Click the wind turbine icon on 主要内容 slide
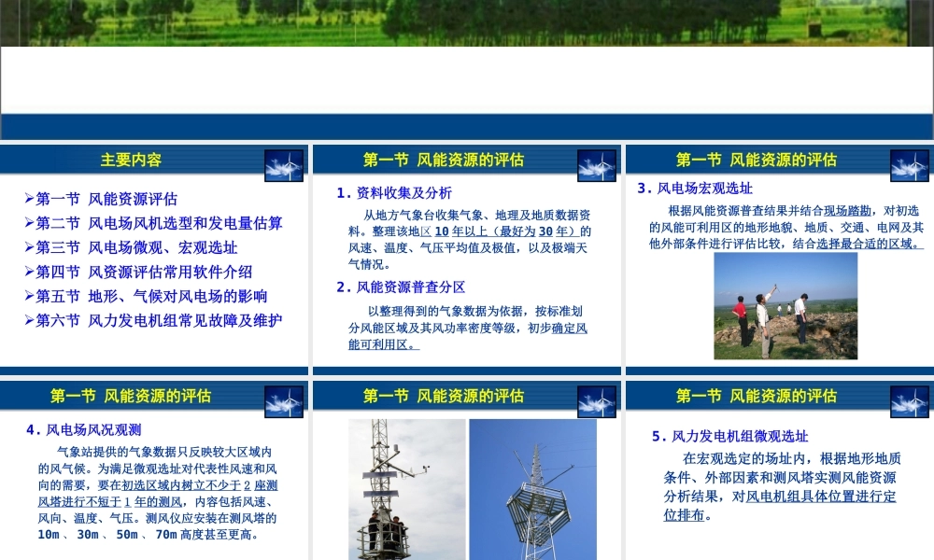This screenshot has height=560, width=934. click(284, 165)
